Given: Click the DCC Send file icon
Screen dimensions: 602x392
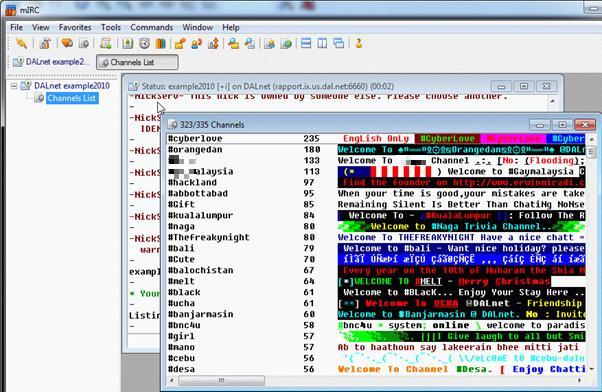Looking at the screenshot, I should click(180, 43).
